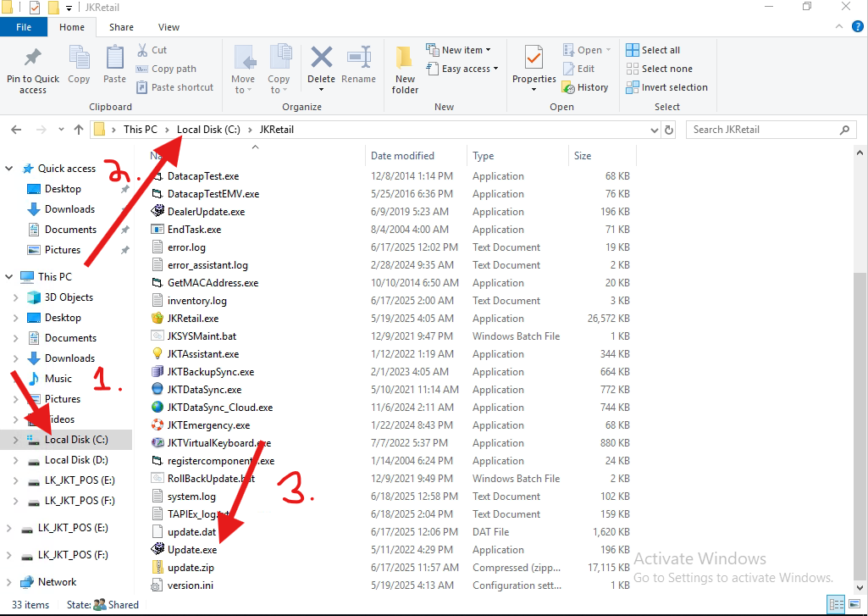The width and height of the screenshot is (868, 616).
Task: Collapse the This PC tree node
Action: [8, 276]
